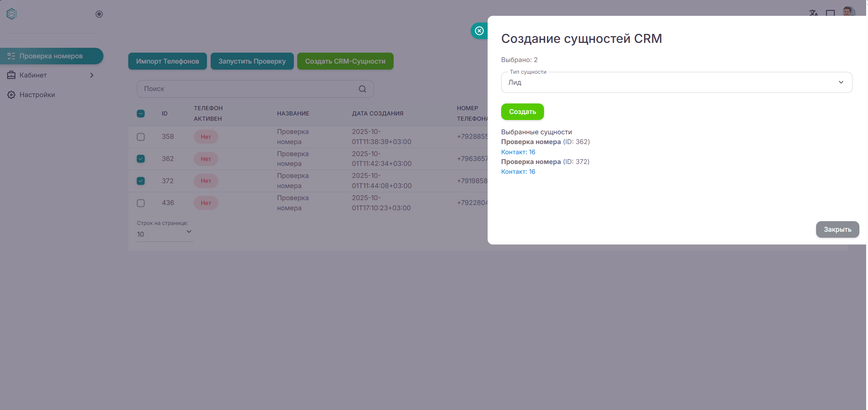Uncheck the checkbox for row 372

pos(141,181)
